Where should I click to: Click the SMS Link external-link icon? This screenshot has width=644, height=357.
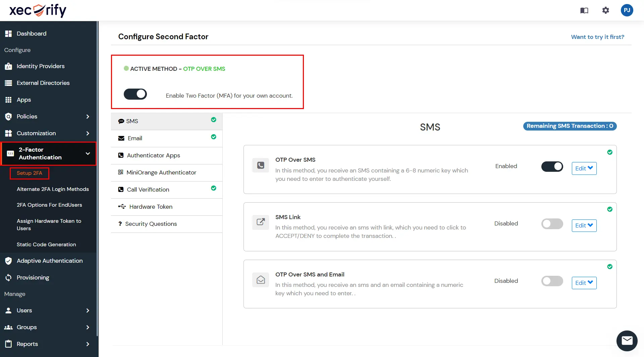pos(261,222)
